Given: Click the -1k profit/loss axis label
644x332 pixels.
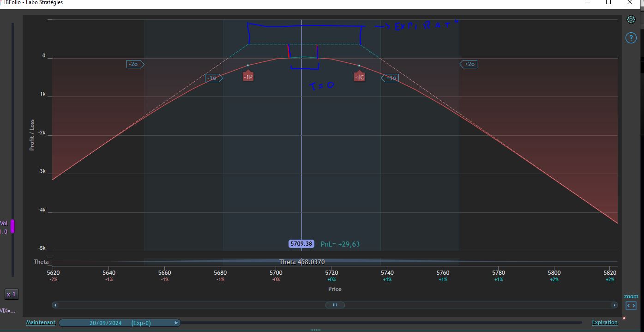Looking at the screenshot, I should (42, 94).
